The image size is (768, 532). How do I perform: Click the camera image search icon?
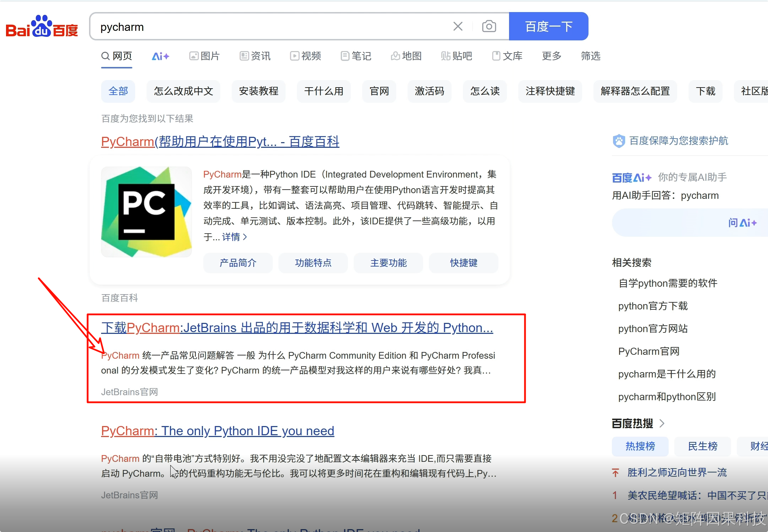[x=489, y=26]
